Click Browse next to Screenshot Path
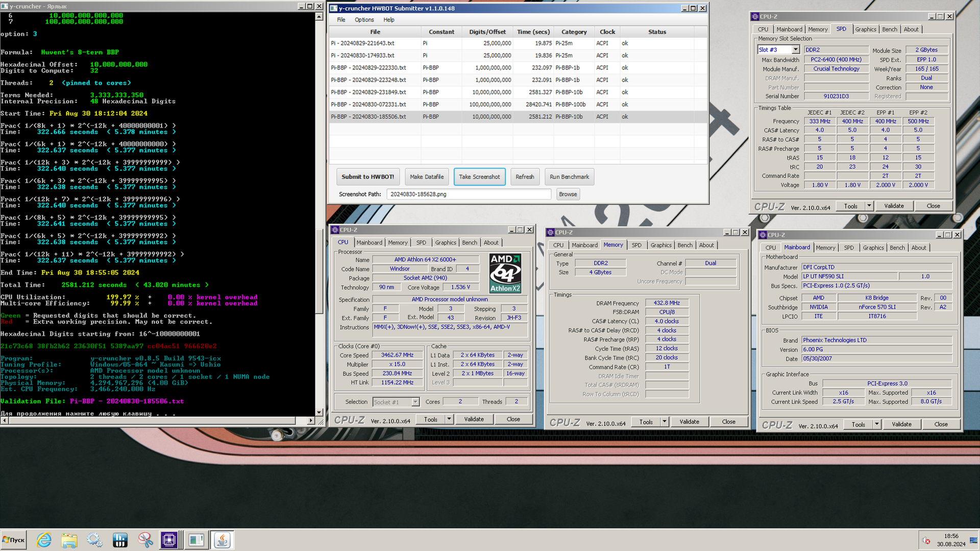980x551 pixels. coord(568,194)
